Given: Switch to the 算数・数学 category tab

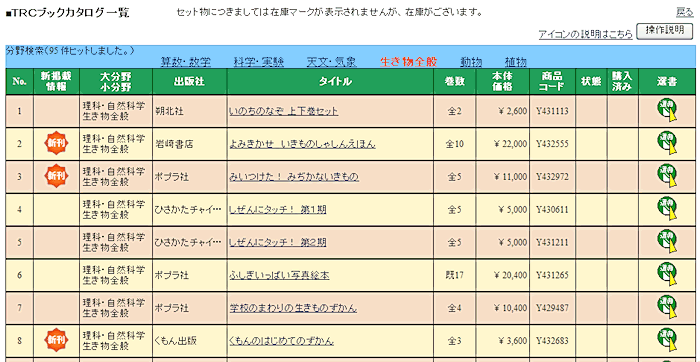Looking at the screenshot, I should [x=186, y=62].
